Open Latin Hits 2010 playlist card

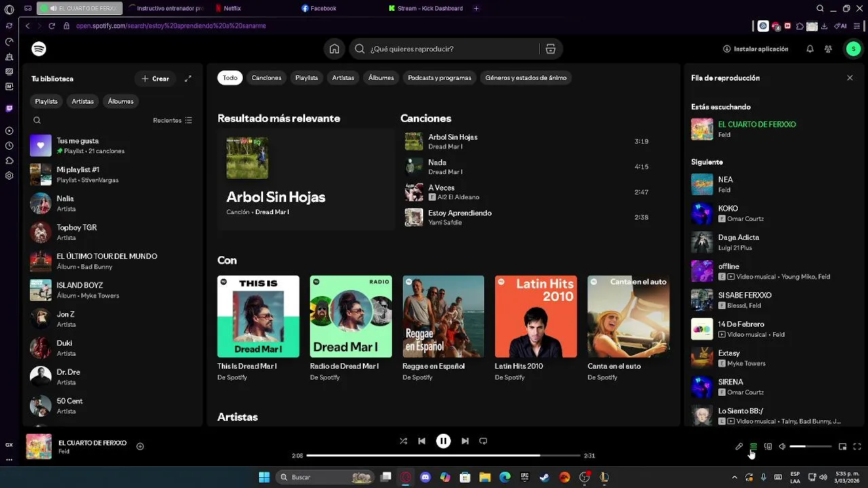click(x=536, y=329)
